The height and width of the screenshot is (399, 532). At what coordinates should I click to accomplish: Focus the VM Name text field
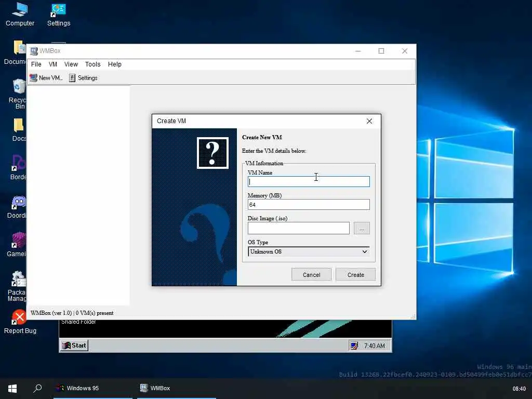(x=309, y=181)
